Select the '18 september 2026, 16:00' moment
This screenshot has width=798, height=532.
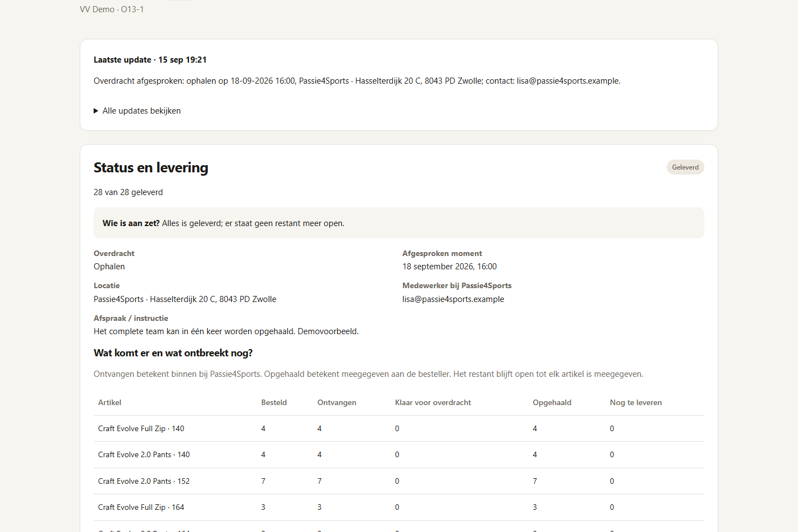click(449, 267)
